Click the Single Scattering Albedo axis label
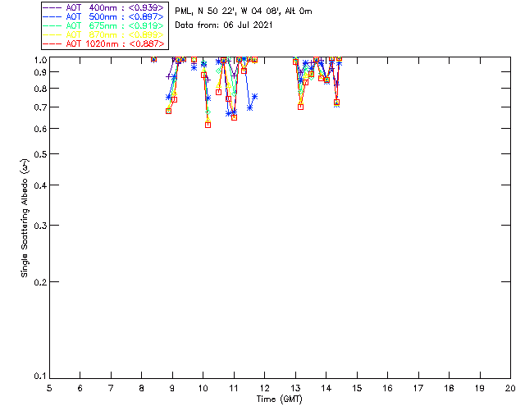This screenshot has width=525, height=420. 25,217
